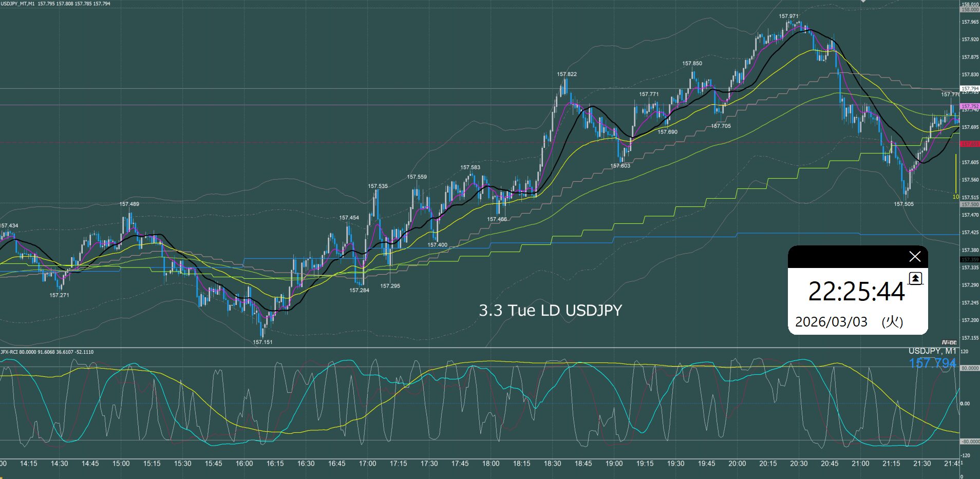Image resolution: width=980 pixels, height=479 pixels.
Task: Click the red horizontal line price tag
Action: pos(970,144)
